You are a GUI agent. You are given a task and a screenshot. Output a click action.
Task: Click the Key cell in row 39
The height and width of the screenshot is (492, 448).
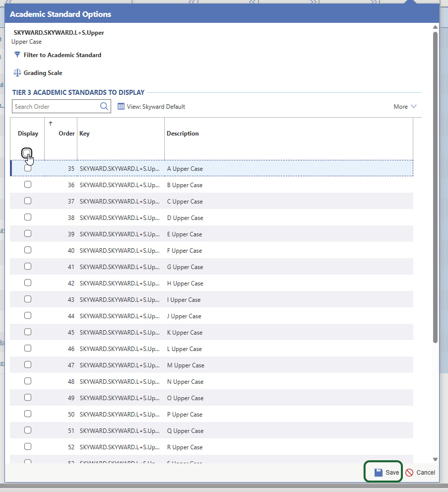click(120, 234)
